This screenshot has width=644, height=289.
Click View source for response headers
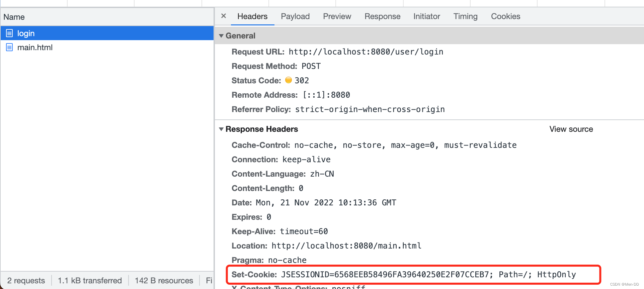[571, 129]
